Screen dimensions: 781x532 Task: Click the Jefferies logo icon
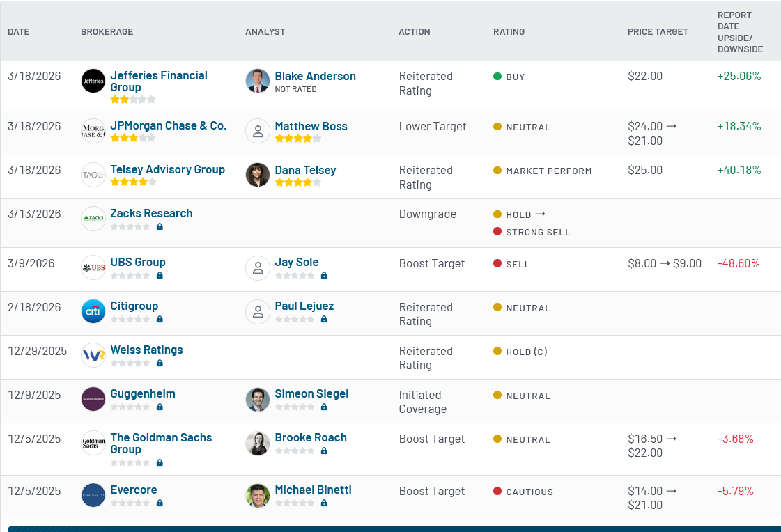pyautogui.click(x=93, y=81)
